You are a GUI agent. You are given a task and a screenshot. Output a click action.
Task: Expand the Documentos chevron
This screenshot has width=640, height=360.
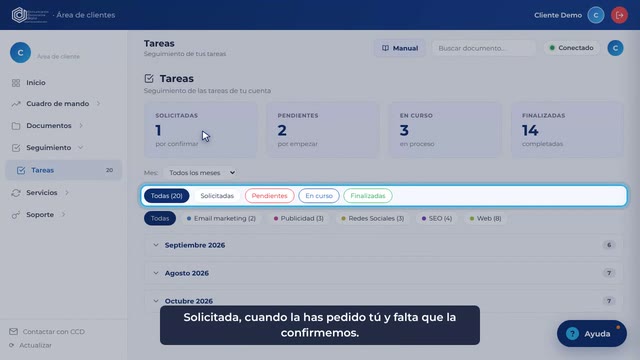pyautogui.click(x=81, y=126)
